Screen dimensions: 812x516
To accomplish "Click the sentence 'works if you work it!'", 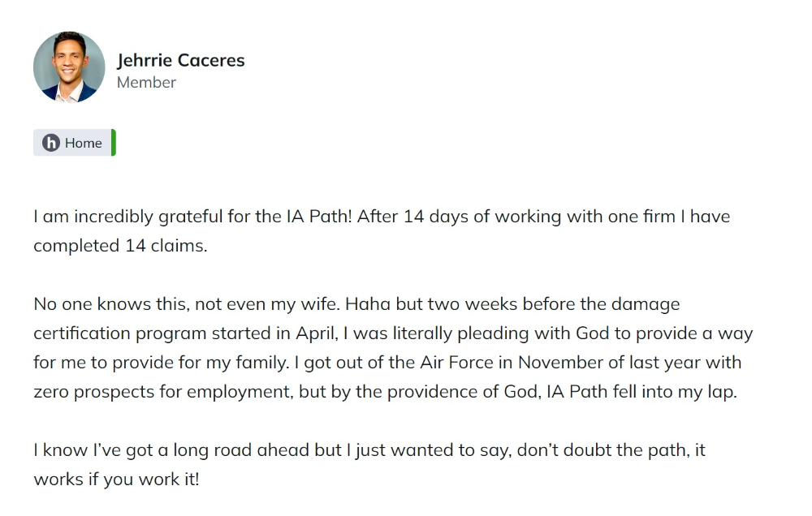I will (116, 479).
